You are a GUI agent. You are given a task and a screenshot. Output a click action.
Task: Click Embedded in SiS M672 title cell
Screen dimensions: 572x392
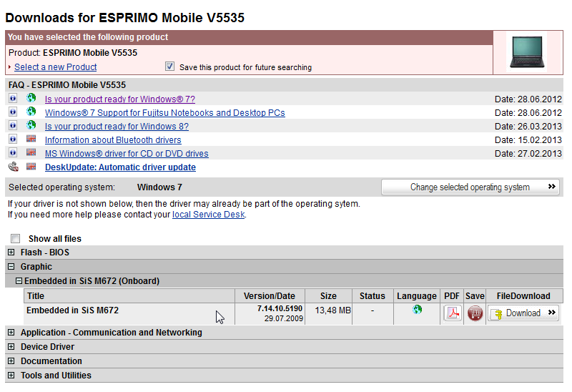pyautogui.click(x=73, y=310)
